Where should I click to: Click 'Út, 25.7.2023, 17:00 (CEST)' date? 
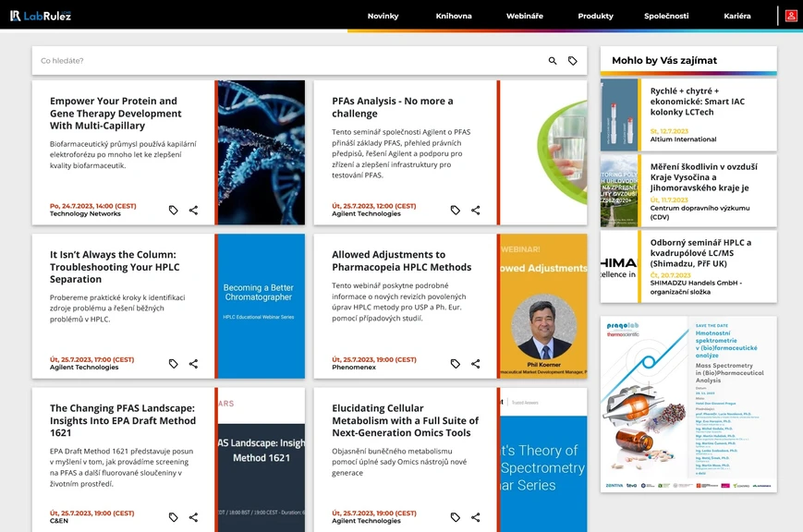(x=91, y=359)
